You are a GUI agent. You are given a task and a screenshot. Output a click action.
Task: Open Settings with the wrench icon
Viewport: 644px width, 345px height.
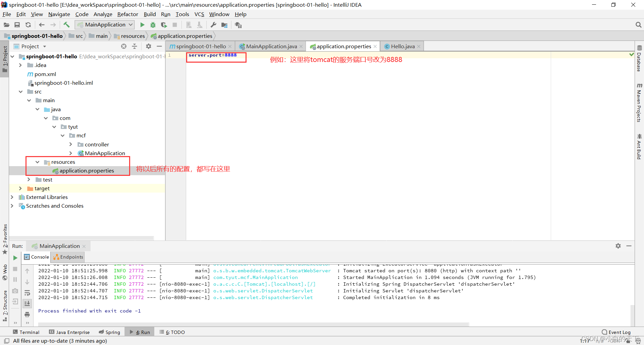coord(213,25)
